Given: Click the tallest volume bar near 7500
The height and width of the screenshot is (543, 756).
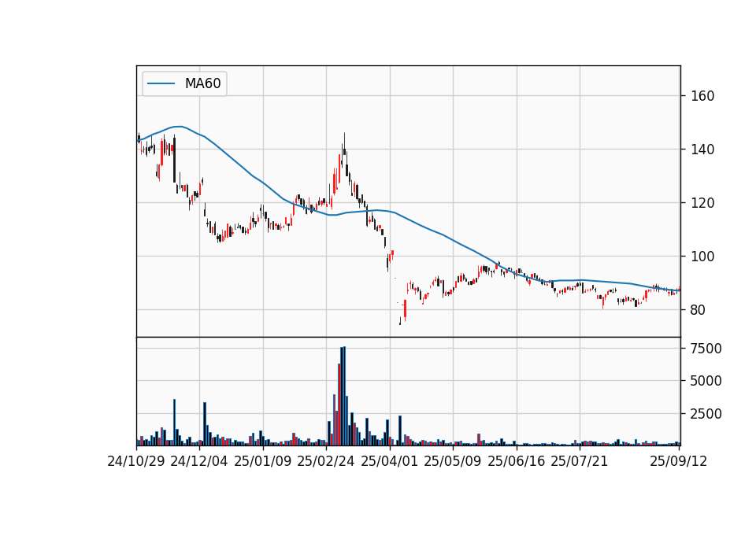Looking at the screenshot, I should click(344, 396).
